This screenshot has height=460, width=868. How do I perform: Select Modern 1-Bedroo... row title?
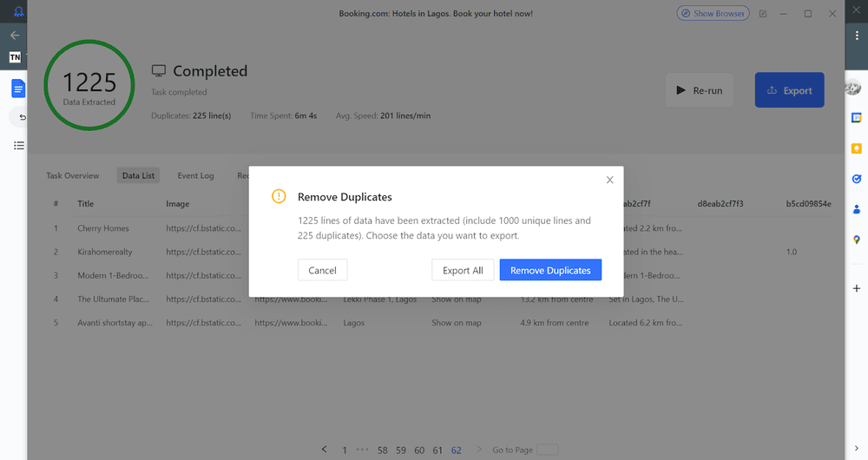113,275
